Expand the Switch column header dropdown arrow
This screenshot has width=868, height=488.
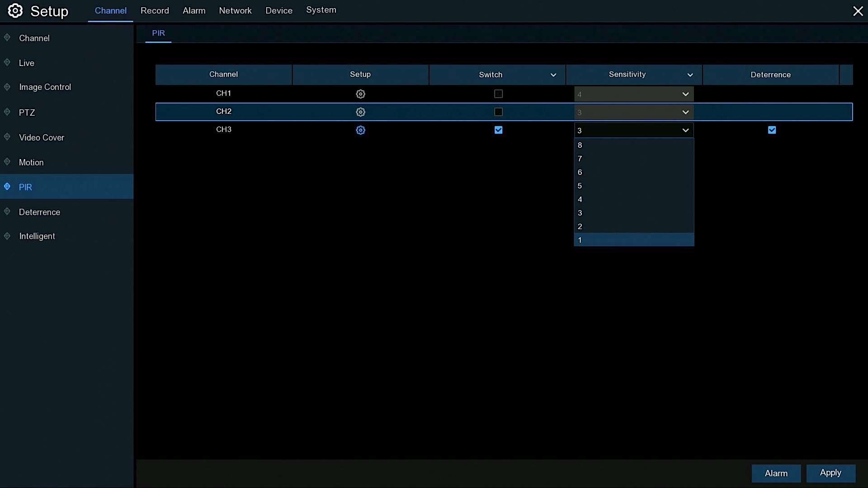[553, 75]
